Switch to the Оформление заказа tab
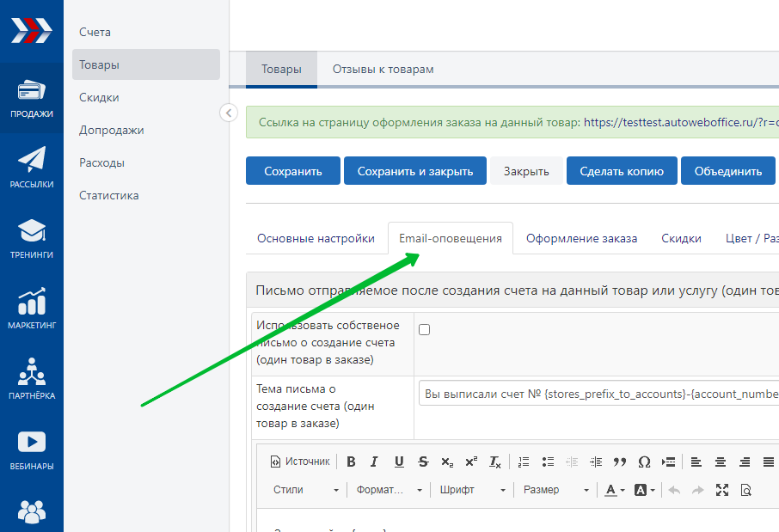The width and height of the screenshot is (779, 532). point(581,238)
